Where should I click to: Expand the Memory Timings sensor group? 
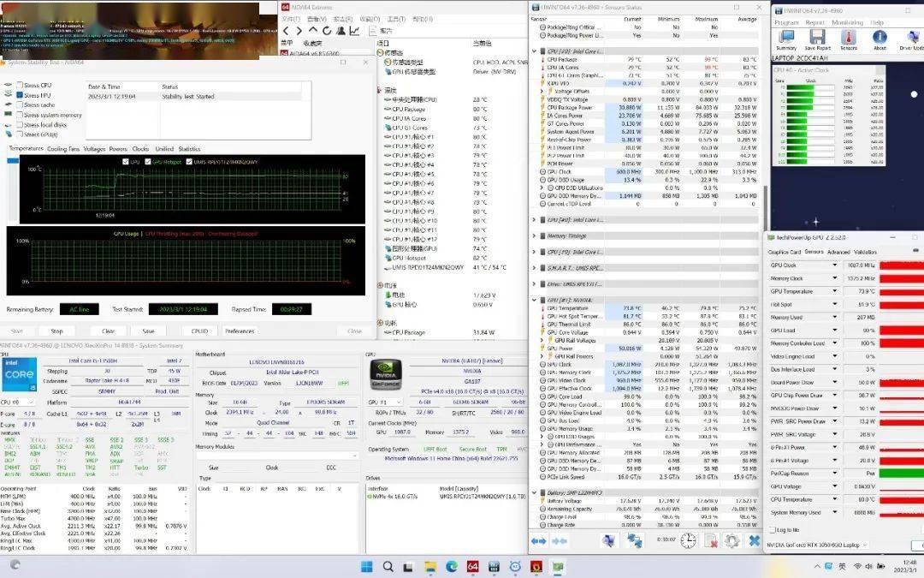click(535, 236)
